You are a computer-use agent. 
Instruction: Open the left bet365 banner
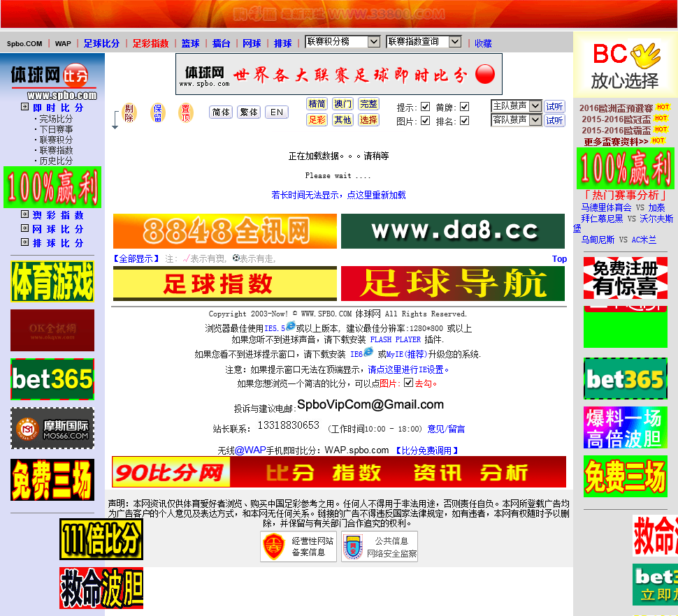pyautogui.click(x=52, y=379)
